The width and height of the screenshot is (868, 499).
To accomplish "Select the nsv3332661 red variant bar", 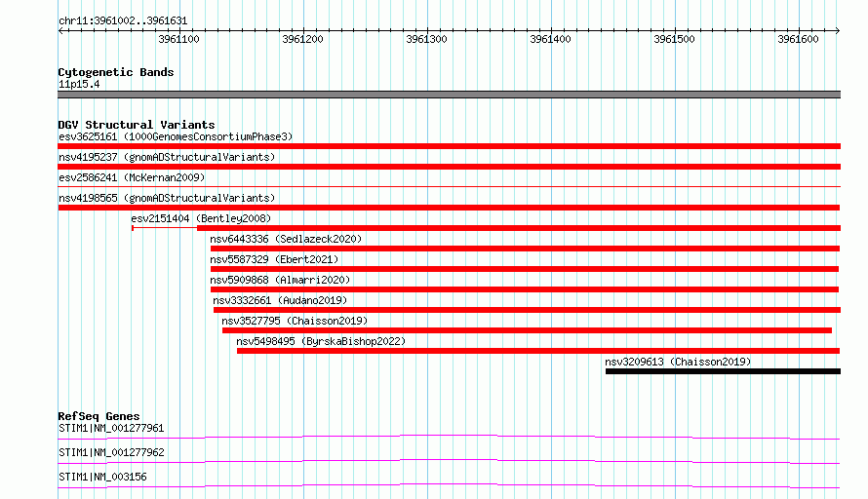I will pyautogui.click(x=527, y=310).
